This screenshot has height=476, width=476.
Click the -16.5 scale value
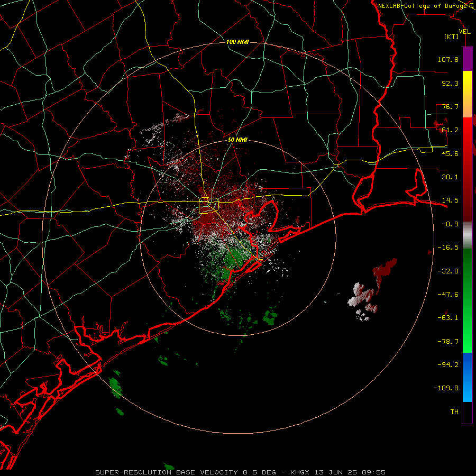[448, 248]
